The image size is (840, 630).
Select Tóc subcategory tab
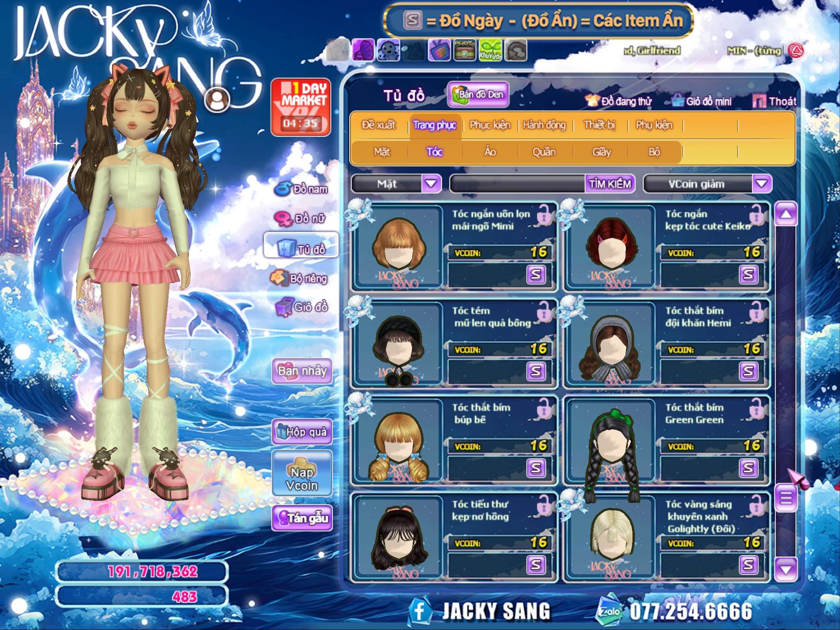(435, 152)
